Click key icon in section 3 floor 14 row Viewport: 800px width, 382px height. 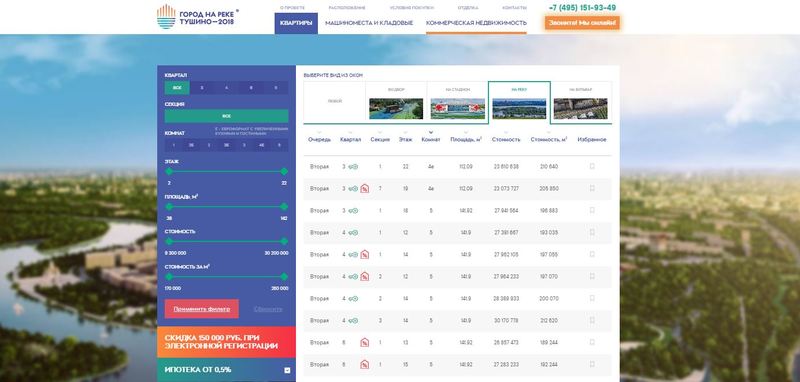coord(353,320)
